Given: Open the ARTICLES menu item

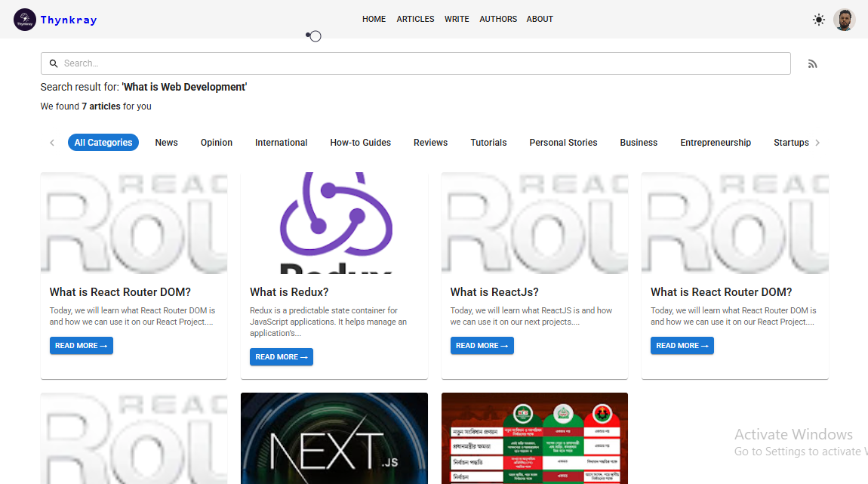Looking at the screenshot, I should (415, 19).
